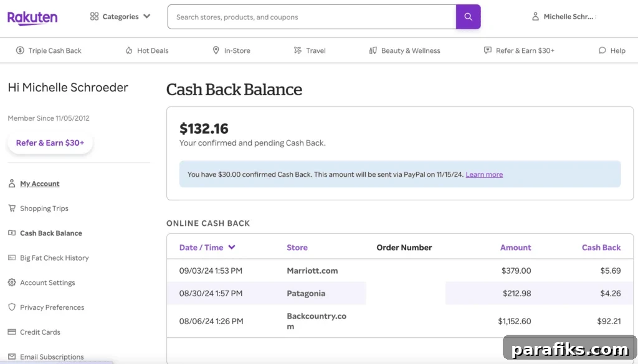Open the Travel section
Image resolution: width=638 pixels, height=364 pixels.
click(x=316, y=50)
